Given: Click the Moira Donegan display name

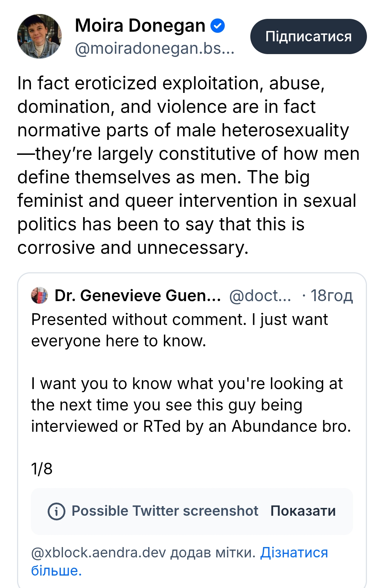Looking at the screenshot, I should pos(140,26).
